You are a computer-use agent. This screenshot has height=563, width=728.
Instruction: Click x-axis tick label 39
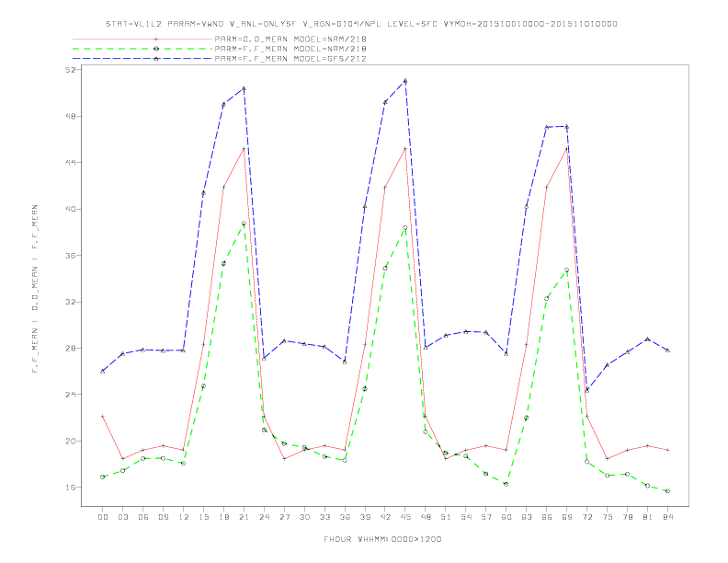pos(365,517)
